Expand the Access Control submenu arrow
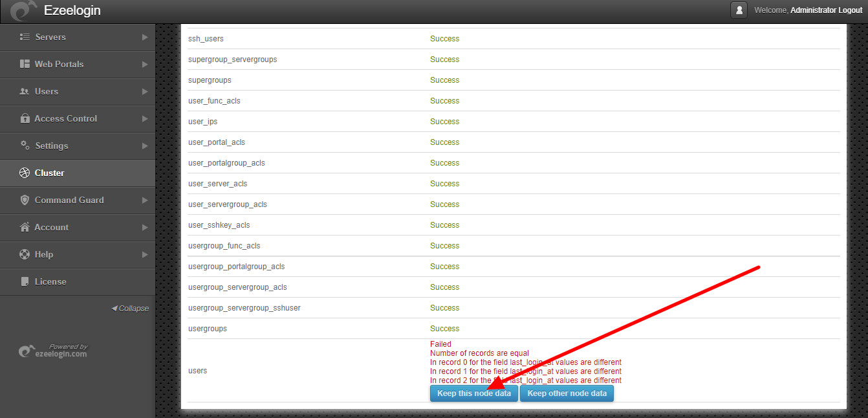 pos(145,119)
